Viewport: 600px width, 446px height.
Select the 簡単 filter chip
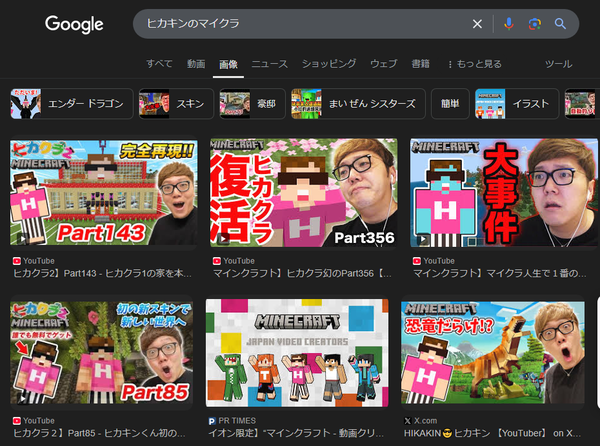click(x=450, y=104)
